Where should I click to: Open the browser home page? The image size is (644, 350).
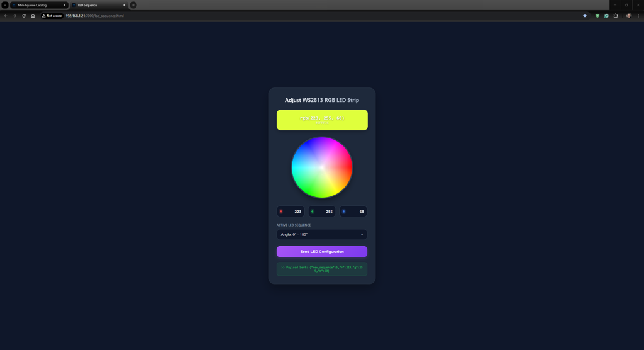point(33,16)
